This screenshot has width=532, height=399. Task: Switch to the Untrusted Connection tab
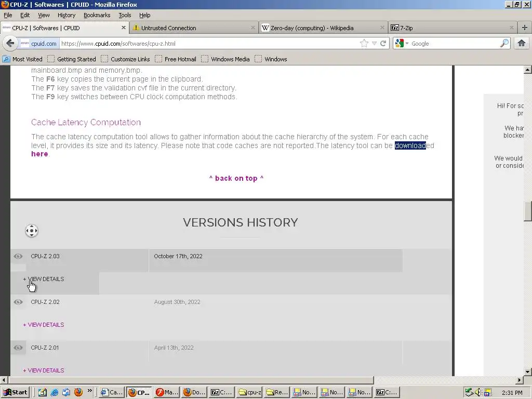click(x=194, y=28)
